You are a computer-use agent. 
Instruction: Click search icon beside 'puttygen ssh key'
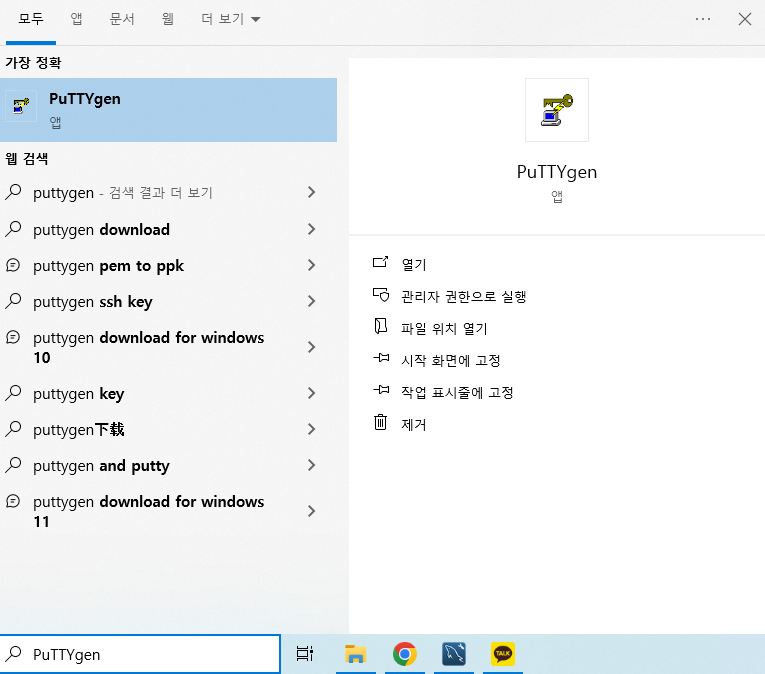pos(14,301)
